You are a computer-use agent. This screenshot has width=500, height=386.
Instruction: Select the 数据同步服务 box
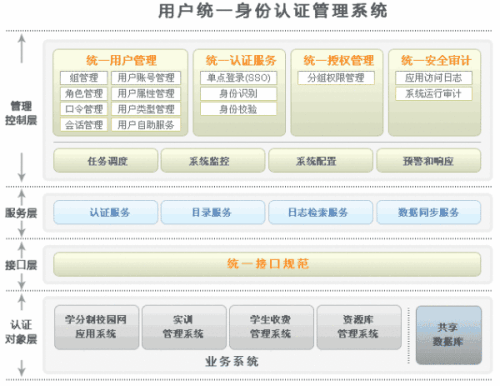point(429,212)
